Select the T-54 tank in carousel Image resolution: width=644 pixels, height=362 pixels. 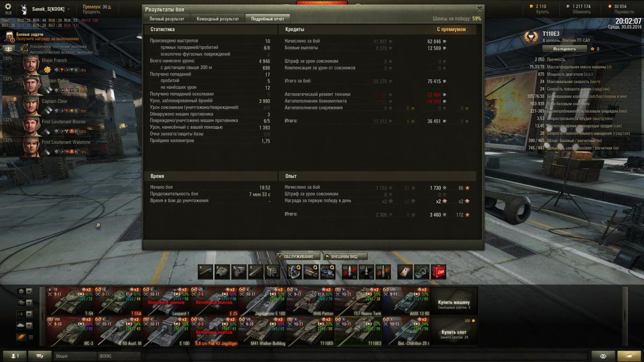pos(70,301)
